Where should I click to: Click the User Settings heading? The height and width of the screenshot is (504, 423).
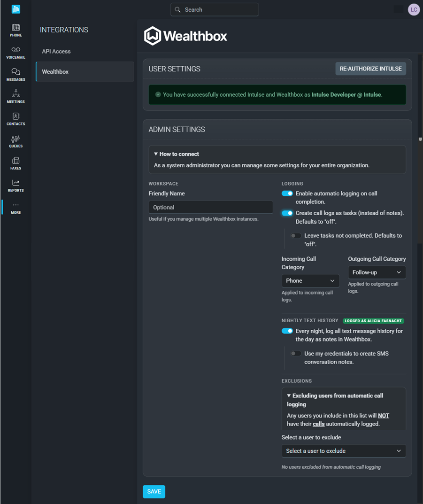(x=174, y=69)
